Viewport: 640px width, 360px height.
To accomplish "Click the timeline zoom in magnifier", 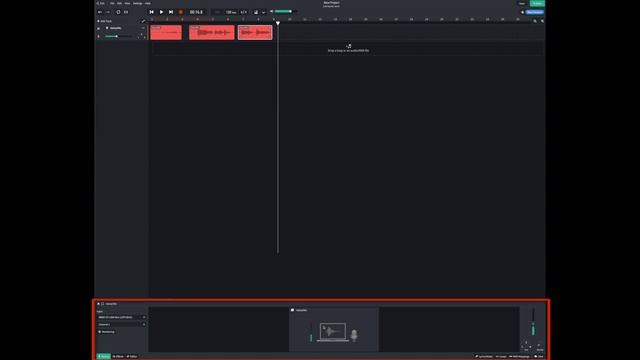I will point(542,21).
